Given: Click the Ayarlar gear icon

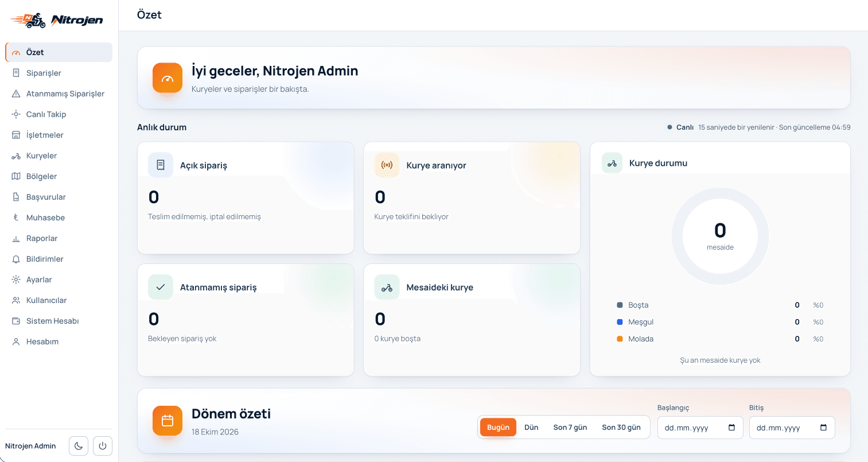Looking at the screenshot, I should click(x=16, y=279).
